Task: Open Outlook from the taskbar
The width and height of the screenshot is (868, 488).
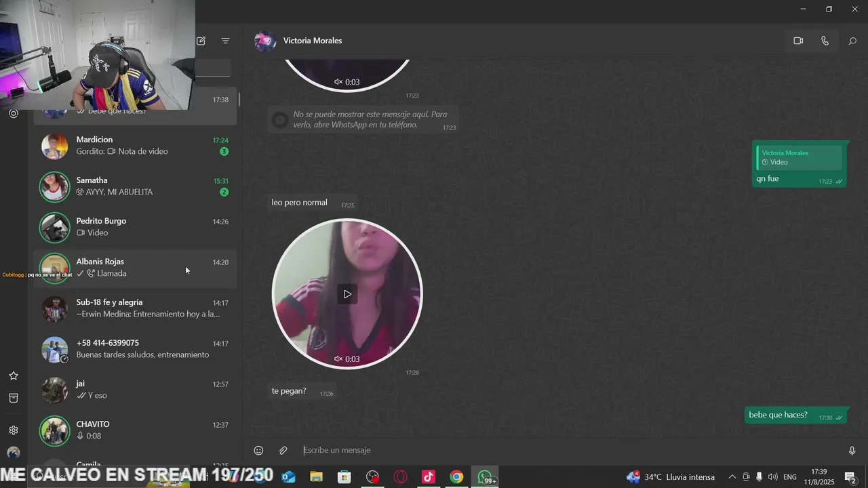Action: (x=288, y=477)
